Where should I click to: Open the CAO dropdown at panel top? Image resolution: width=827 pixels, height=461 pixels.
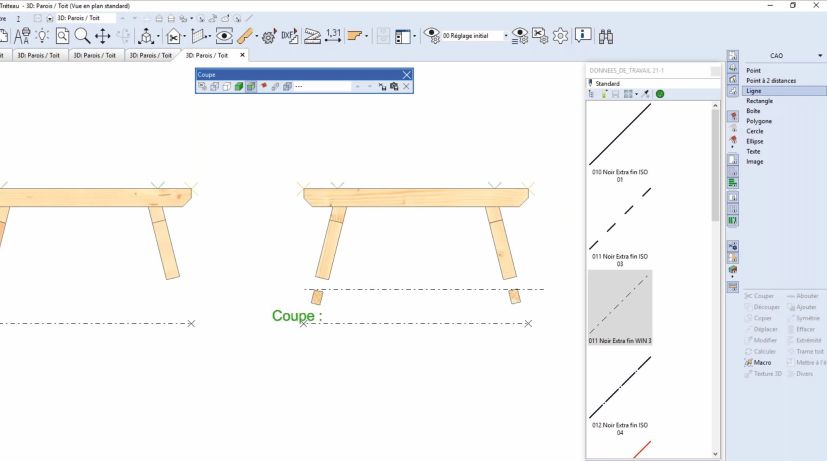(819, 56)
